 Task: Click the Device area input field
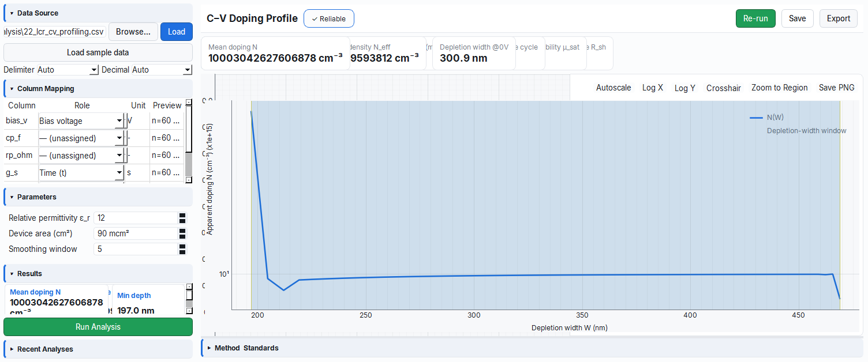(136, 233)
